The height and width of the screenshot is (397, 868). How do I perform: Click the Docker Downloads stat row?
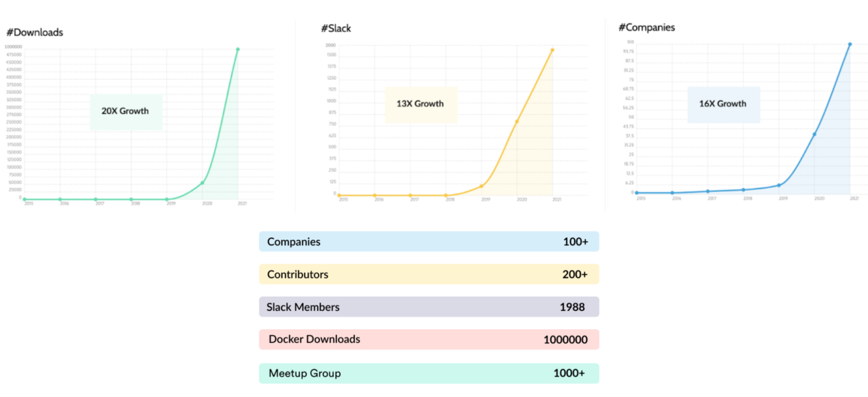click(x=428, y=339)
